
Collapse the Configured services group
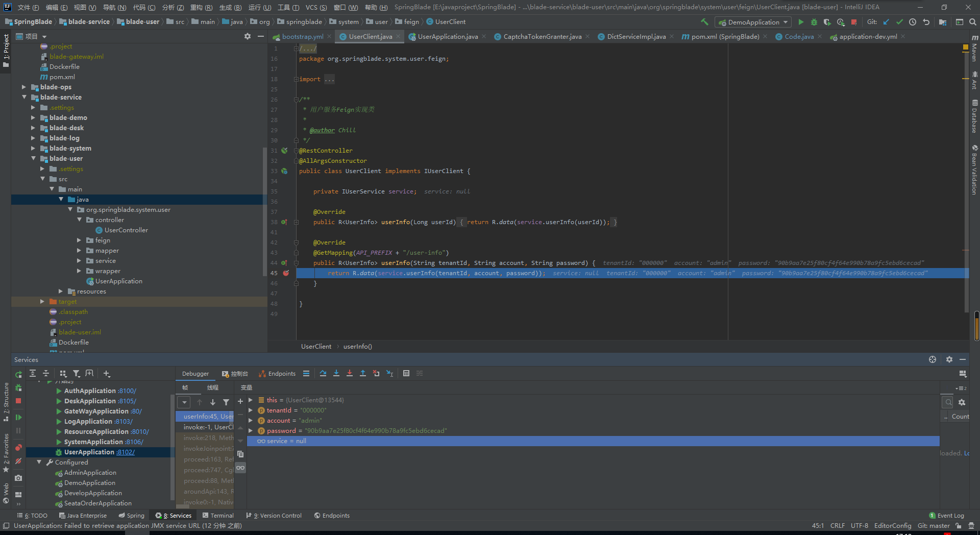pos(39,462)
